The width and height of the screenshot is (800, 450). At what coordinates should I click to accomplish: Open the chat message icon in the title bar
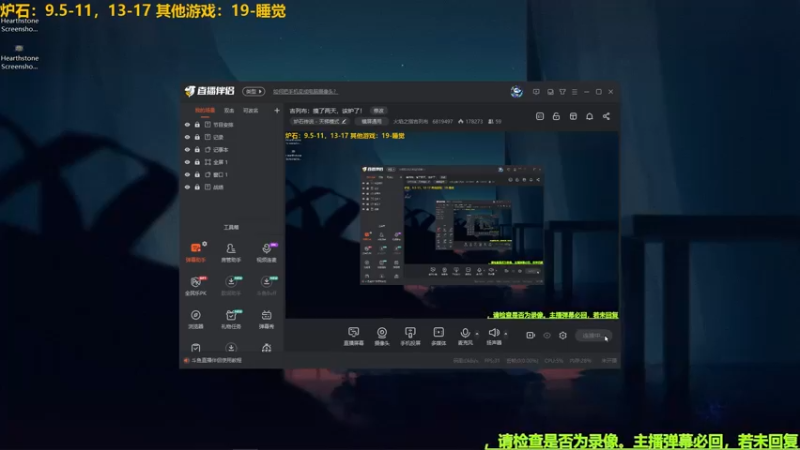(x=536, y=92)
